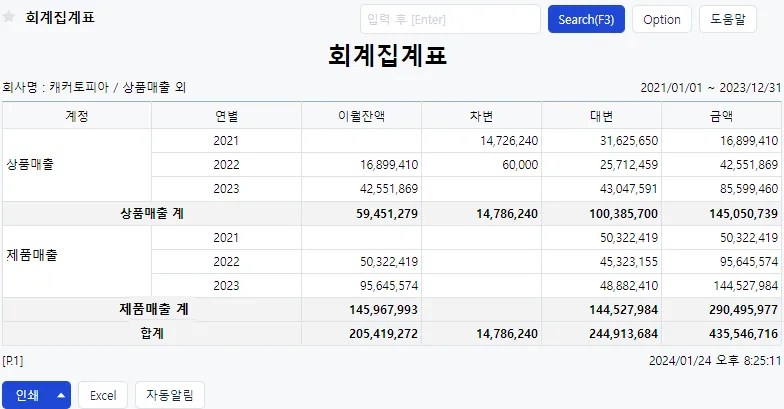Select the 금액 column header
Image resolution: width=784 pixels, height=409 pixels.
point(722,116)
